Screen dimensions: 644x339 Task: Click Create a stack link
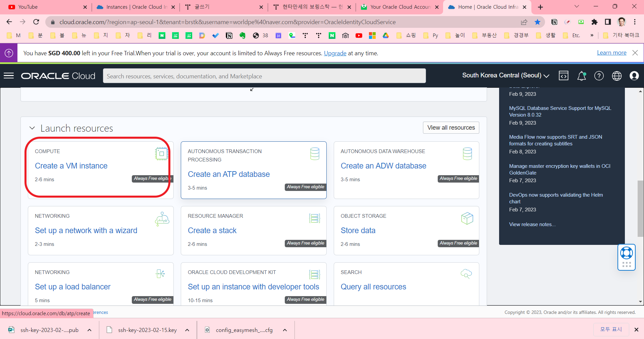click(212, 230)
